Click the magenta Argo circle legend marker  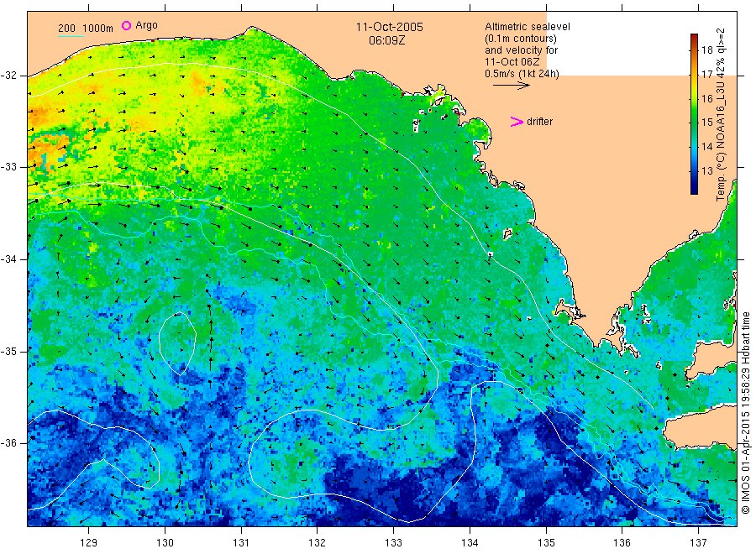point(126,25)
